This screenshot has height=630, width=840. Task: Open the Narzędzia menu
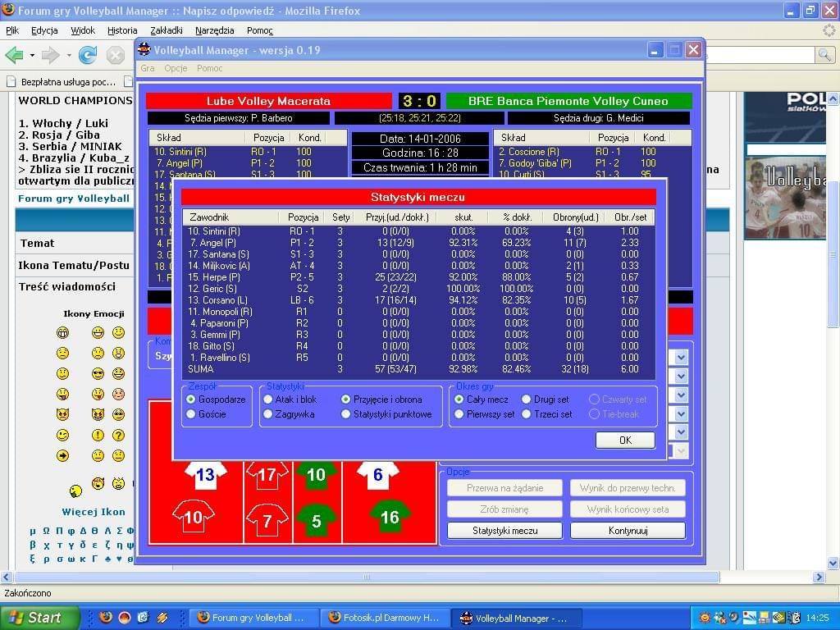coord(215,30)
